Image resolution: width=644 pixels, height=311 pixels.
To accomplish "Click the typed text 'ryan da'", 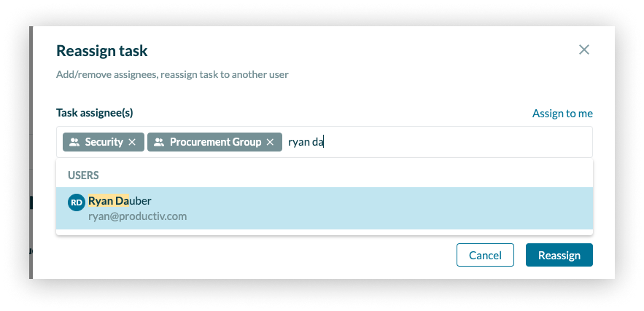I will (306, 142).
